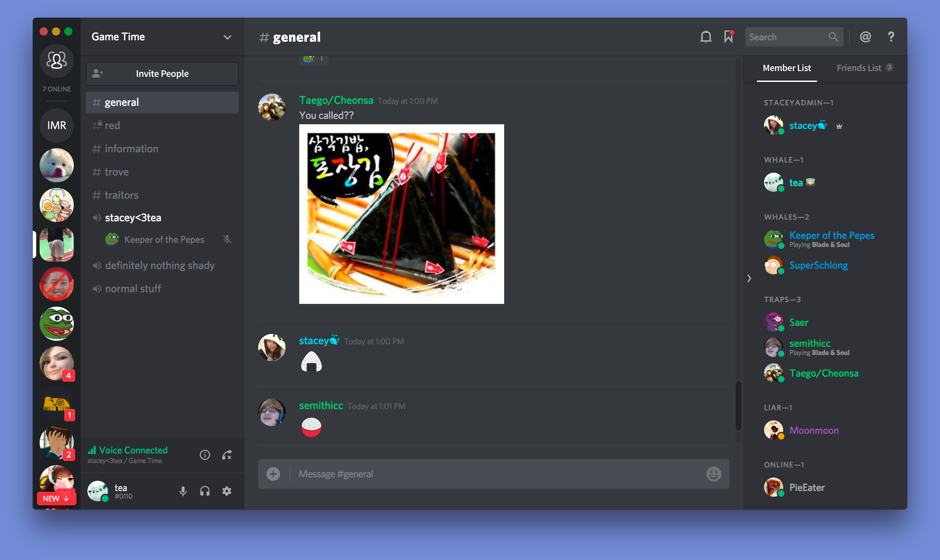This screenshot has width=940, height=560.
Task: Click on the #traitors channel link
Action: [x=121, y=195]
